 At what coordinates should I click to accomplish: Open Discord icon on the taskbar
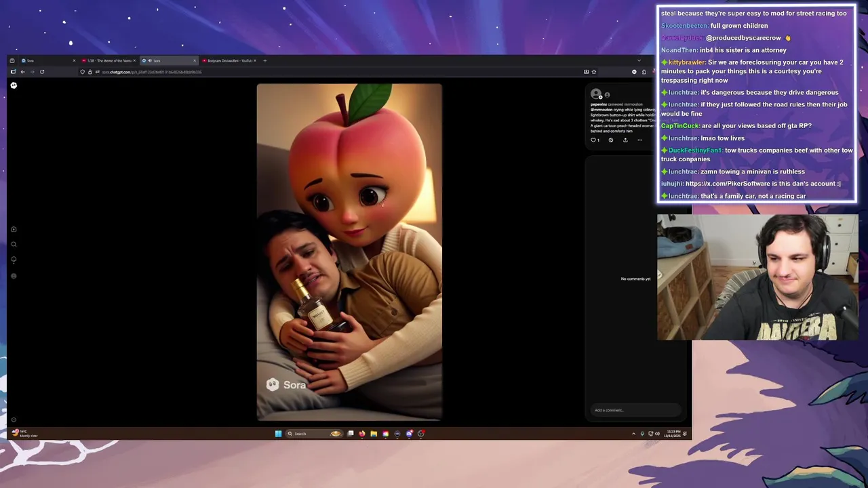point(409,434)
